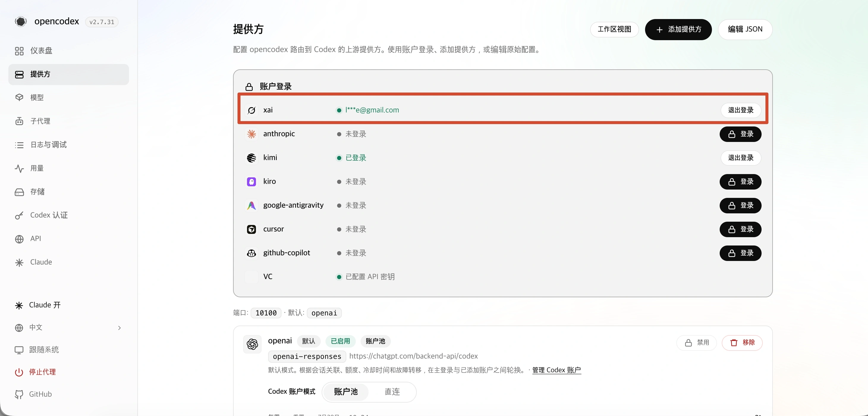The height and width of the screenshot is (416, 868).
Task: Open the 仪表盘 dashboard page
Action: click(68, 51)
